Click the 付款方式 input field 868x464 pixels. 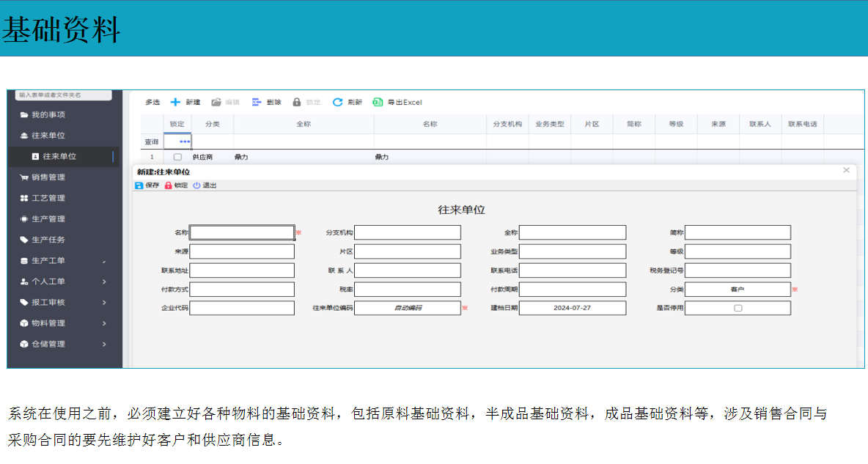pyautogui.click(x=242, y=289)
